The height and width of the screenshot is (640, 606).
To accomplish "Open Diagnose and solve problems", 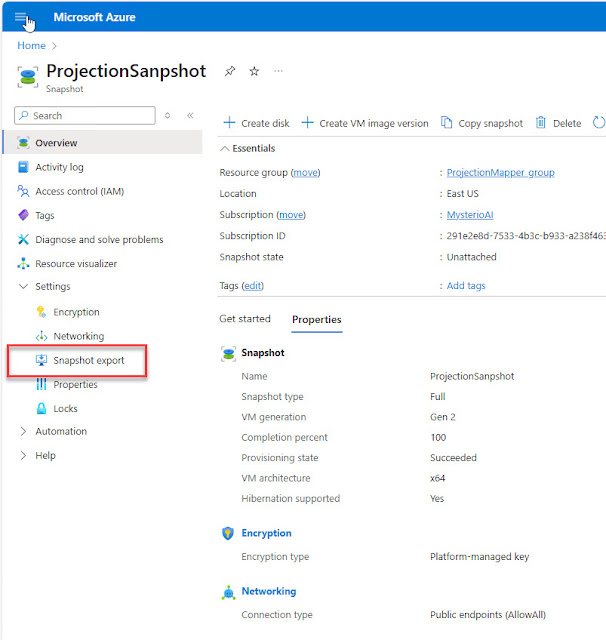I will (99, 239).
